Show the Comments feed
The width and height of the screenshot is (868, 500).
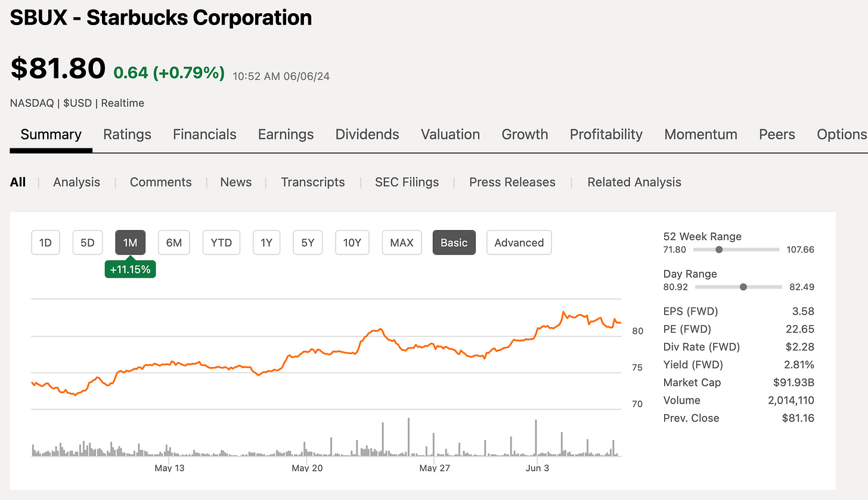pos(161,182)
